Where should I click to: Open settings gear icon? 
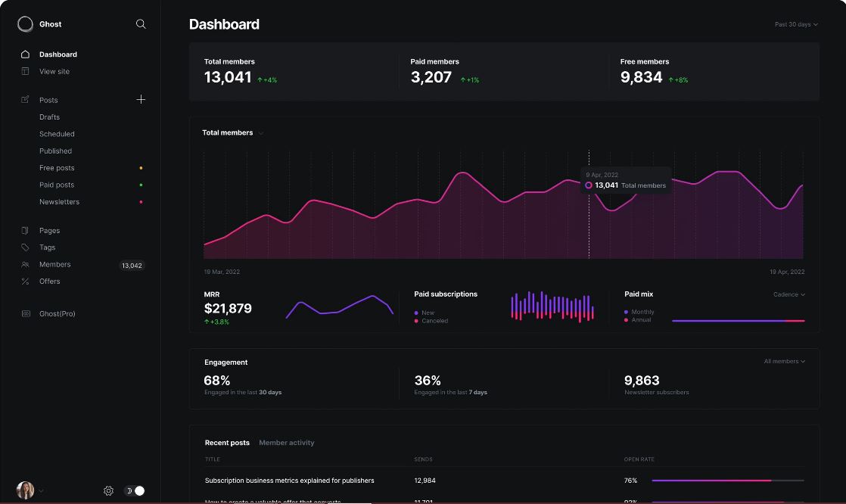pyautogui.click(x=108, y=490)
